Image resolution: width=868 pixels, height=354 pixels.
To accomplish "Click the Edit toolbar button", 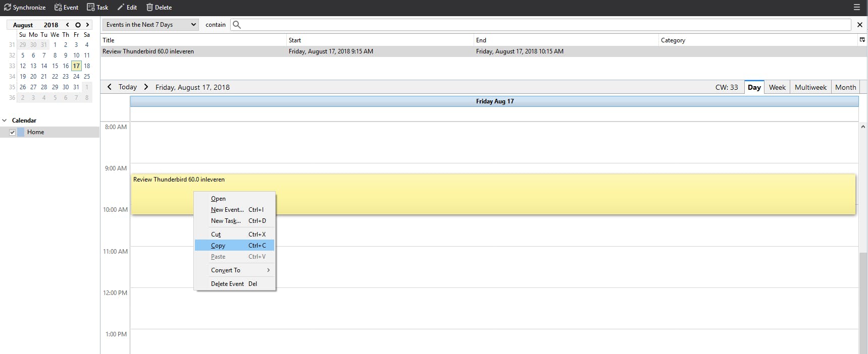I will [127, 8].
